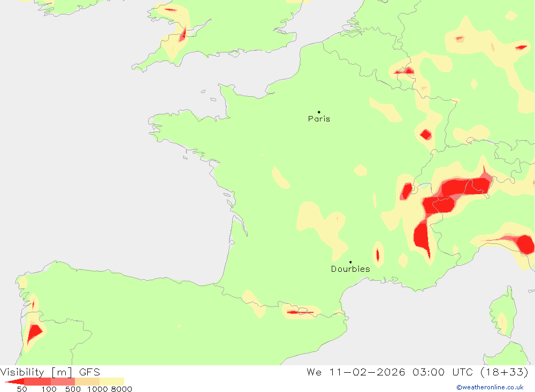
Task: Select the legend swatch between 500 and 1000
Action: pyautogui.click(x=87, y=381)
